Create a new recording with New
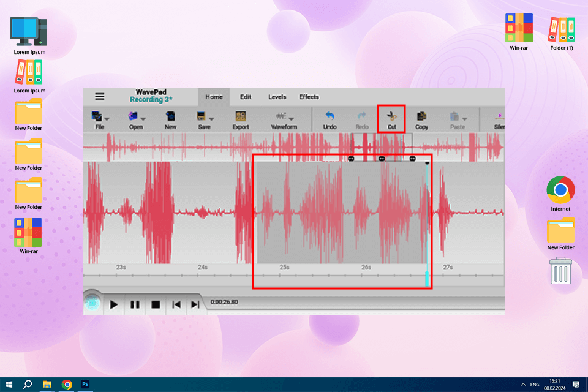 click(x=170, y=116)
